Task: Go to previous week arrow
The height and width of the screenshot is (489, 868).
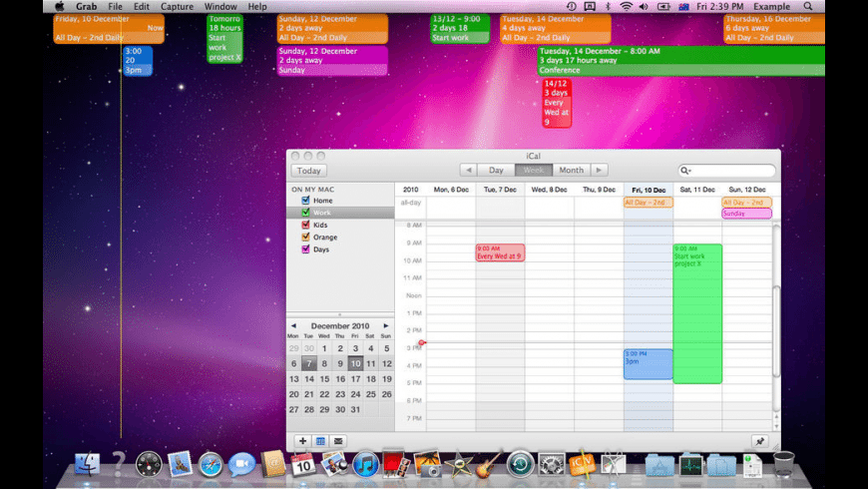Action: pos(468,170)
